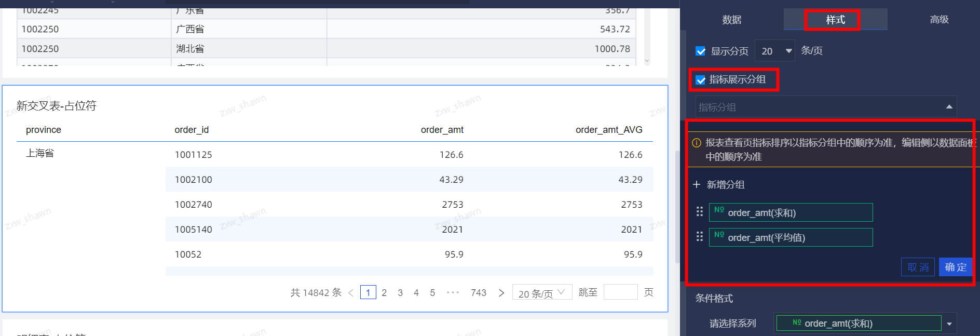This screenshot has height=336, width=980.
Task: Click drag handle beside order_amt(求和)
Action: [x=699, y=212]
